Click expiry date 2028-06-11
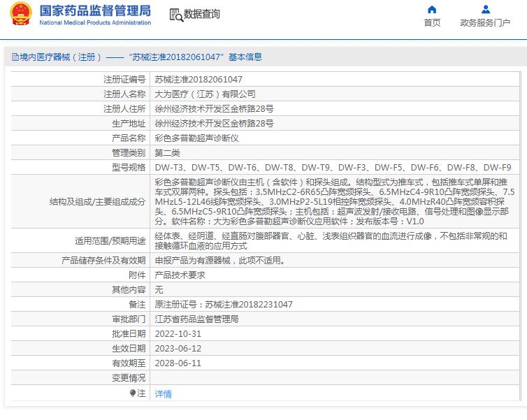This screenshot has height=420, width=527. click(x=178, y=363)
